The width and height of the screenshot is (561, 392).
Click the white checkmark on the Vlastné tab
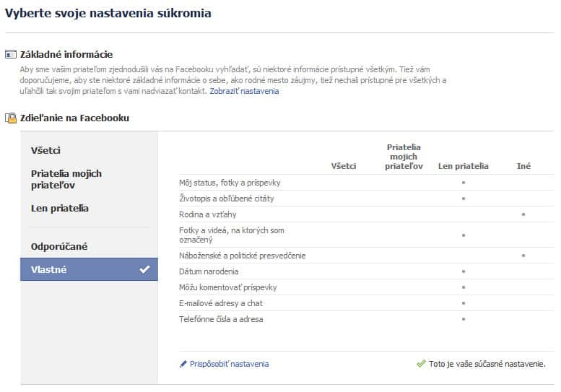[x=144, y=269]
